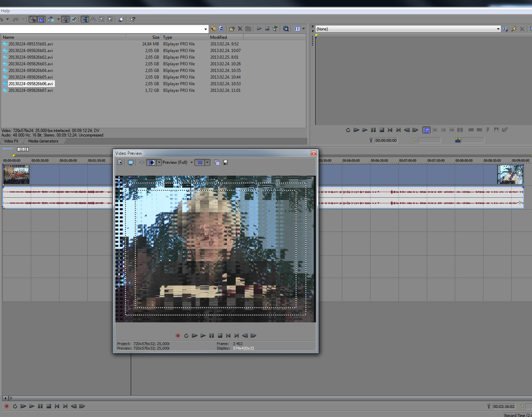Toggle split screen view in Video Preview
Screen dimensions: 532x417
tap(152, 162)
